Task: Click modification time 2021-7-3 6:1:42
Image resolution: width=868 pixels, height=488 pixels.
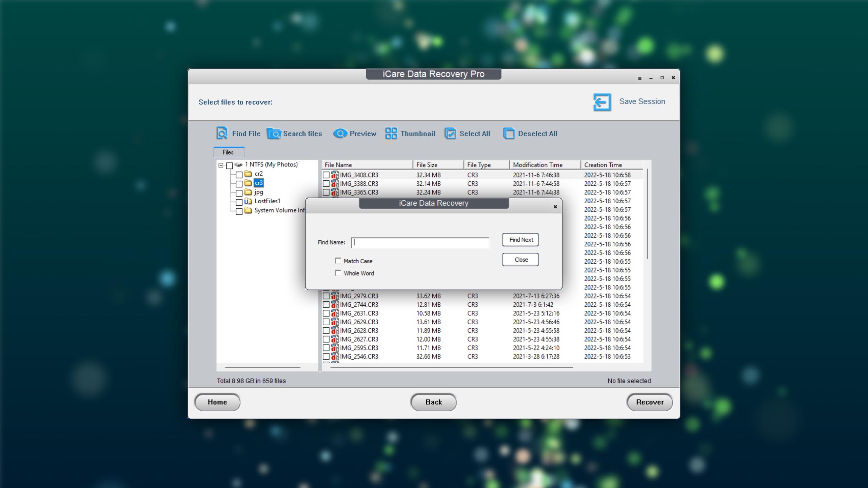Action: tap(533, 305)
